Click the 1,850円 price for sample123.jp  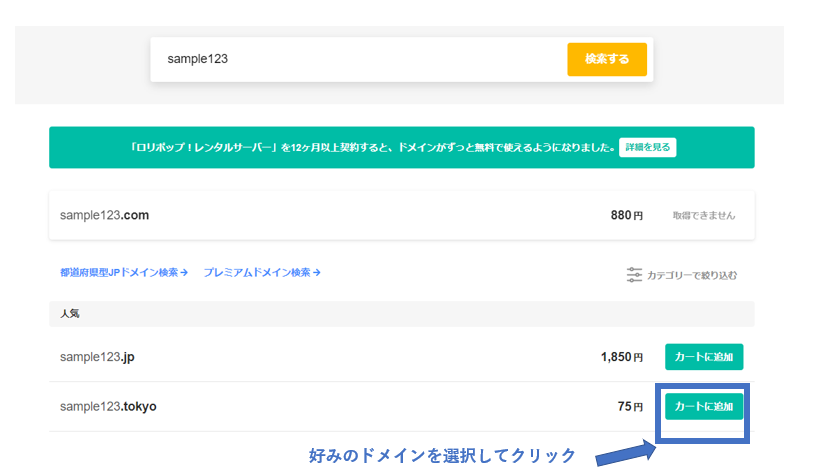622,356
